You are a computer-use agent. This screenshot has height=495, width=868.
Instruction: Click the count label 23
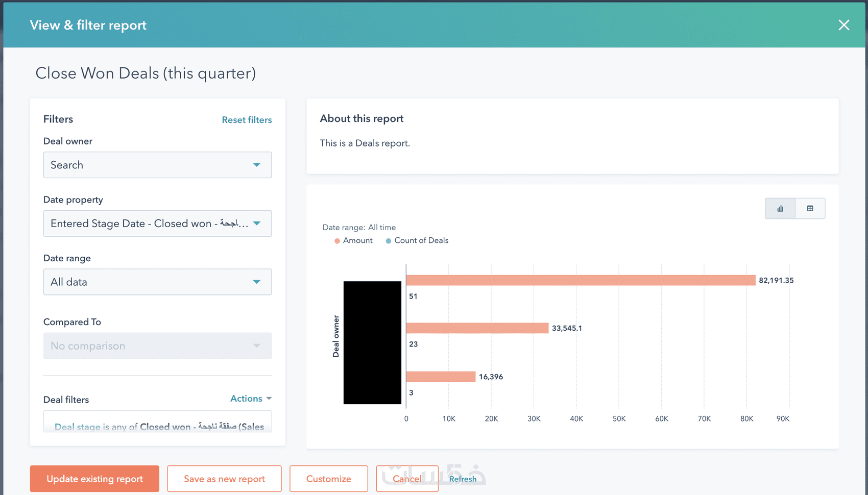click(x=413, y=344)
